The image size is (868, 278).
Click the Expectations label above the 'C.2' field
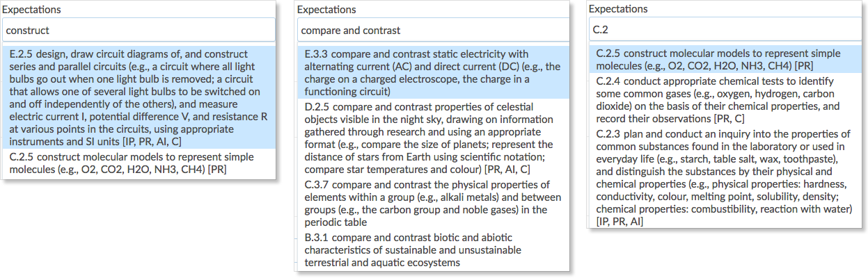click(x=618, y=9)
